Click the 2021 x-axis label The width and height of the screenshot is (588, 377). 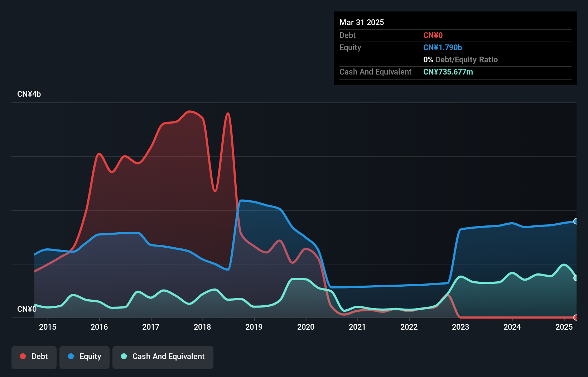357,327
